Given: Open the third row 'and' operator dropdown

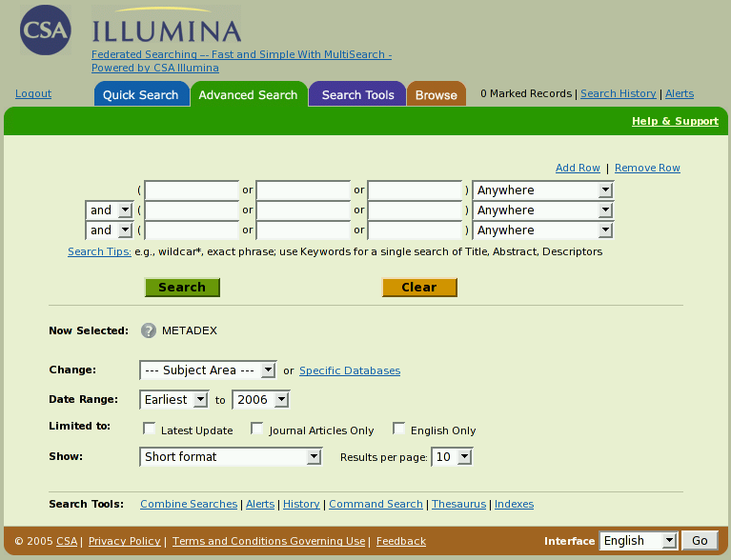Looking at the screenshot, I should coord(110,230).
